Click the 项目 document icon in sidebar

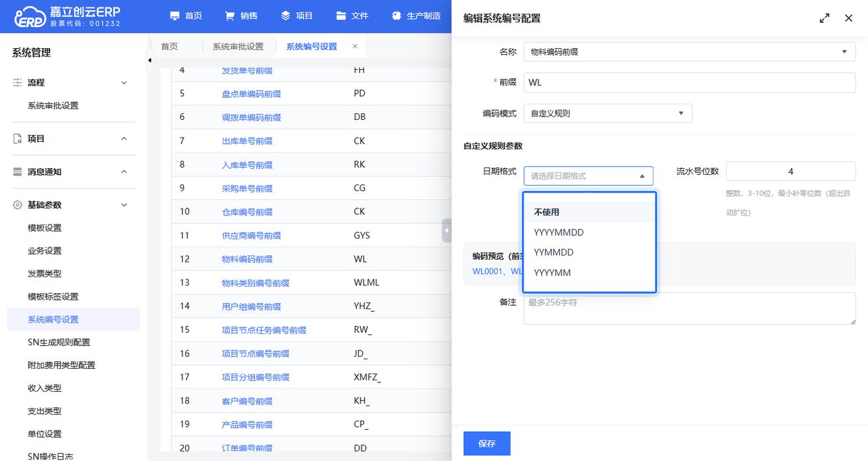(18, 139)
